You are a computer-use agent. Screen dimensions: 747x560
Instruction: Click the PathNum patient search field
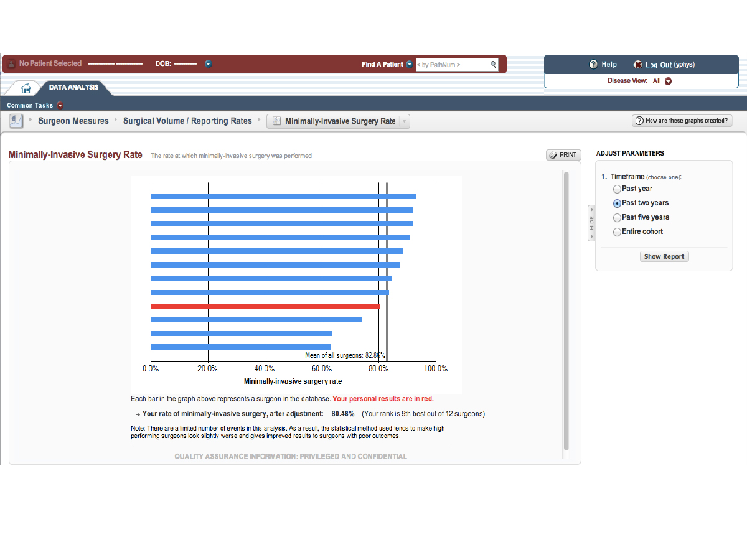click(452, 64)
